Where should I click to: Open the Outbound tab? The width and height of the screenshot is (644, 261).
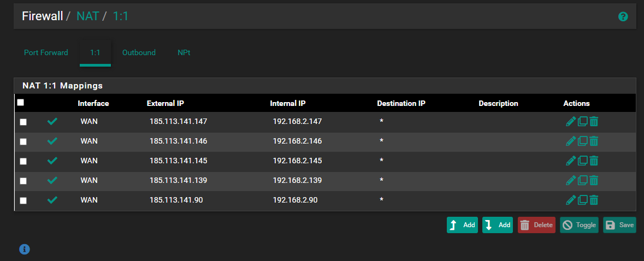click(139, 53)
